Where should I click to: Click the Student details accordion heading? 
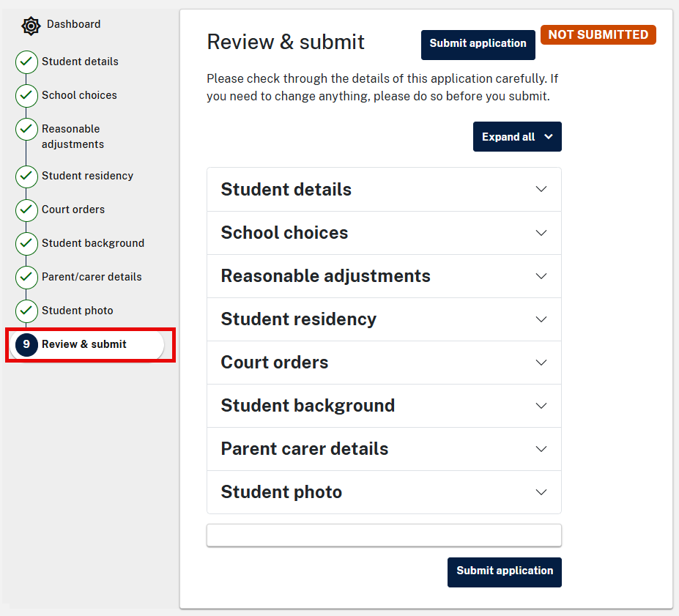coord(286,190)
